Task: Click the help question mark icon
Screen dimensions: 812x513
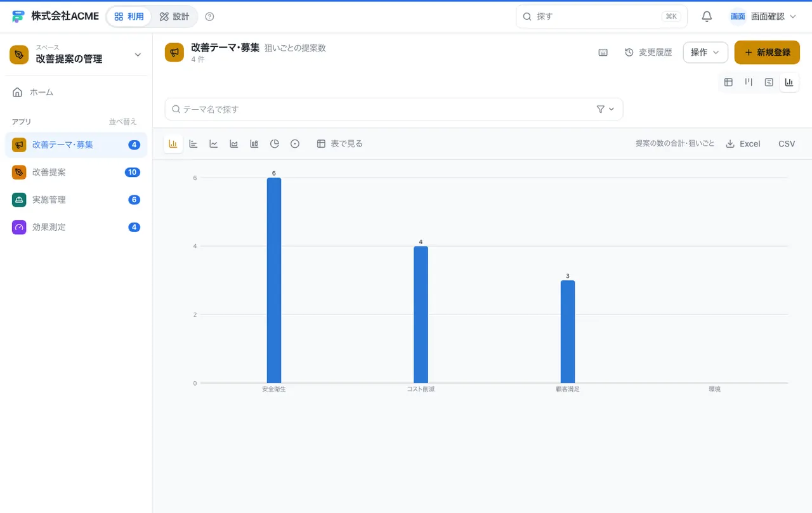Action: click(x=210, y=16)
